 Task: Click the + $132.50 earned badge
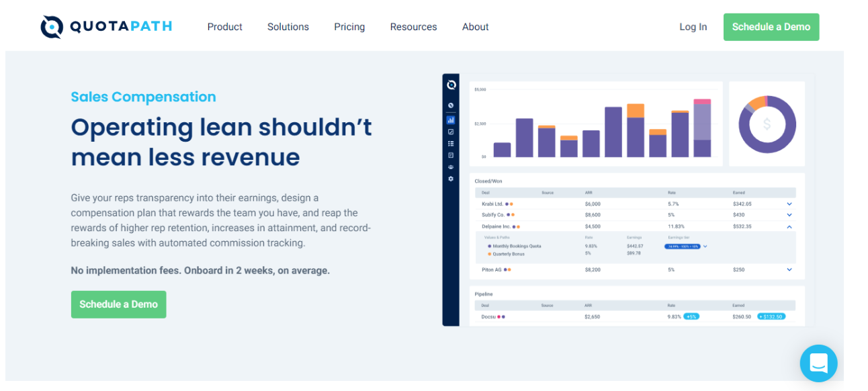(x=771, y=316)
